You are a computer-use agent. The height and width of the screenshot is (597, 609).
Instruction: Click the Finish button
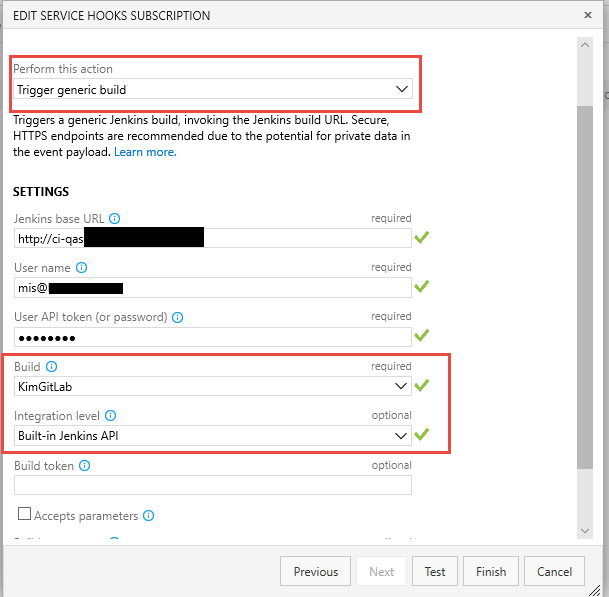[x=491, y=571]
